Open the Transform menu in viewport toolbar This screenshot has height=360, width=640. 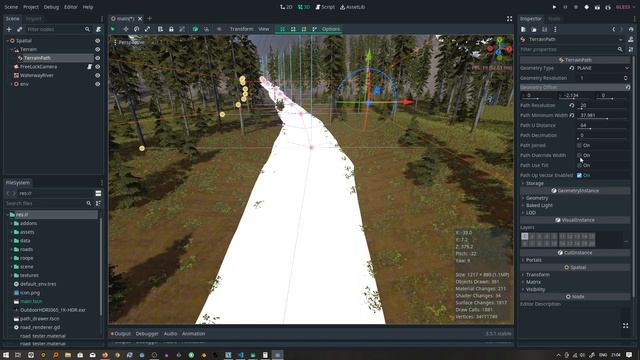241,29
